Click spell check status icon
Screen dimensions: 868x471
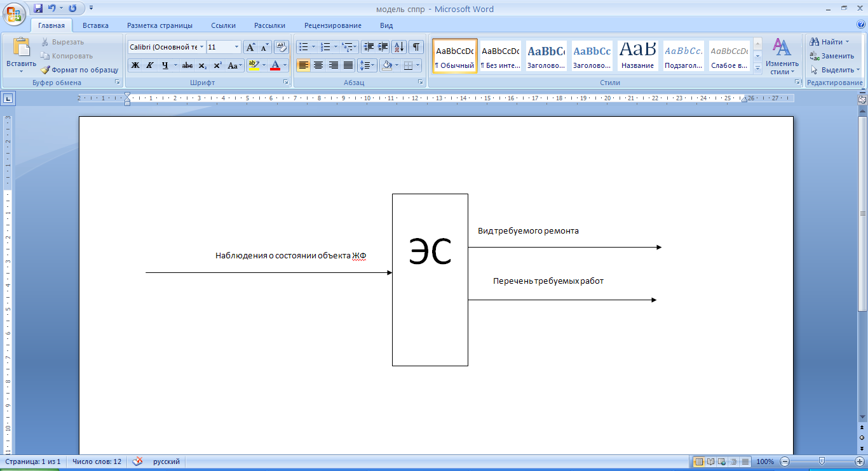coord(137,461)
